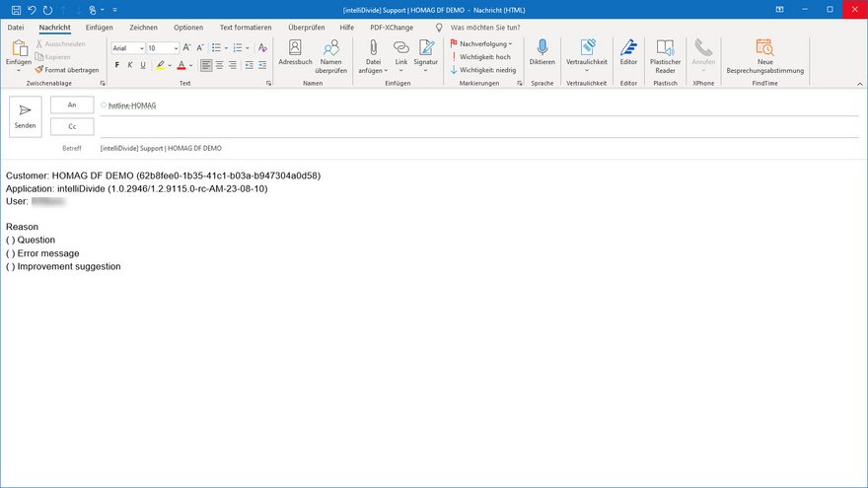
Task: Increase font size with A^ button
Action: point(187,47)
